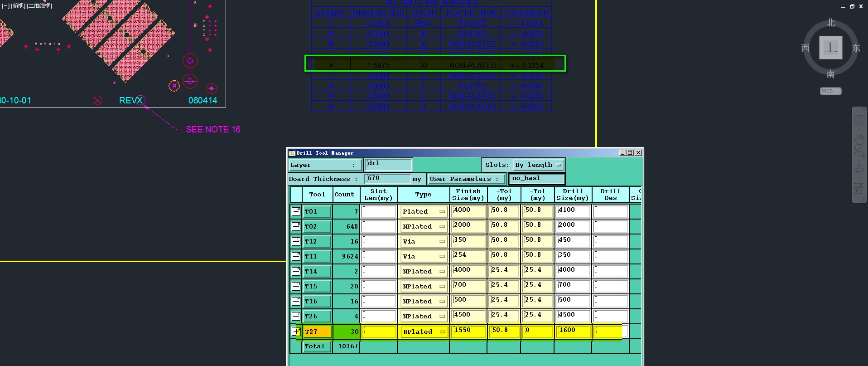Click +Tol field for T13 row
The image size is (868, 366).
[x=504, y=256]
